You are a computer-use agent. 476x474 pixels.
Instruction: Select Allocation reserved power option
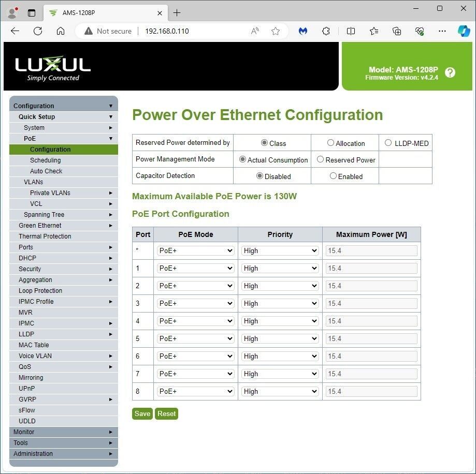[330, 142]
